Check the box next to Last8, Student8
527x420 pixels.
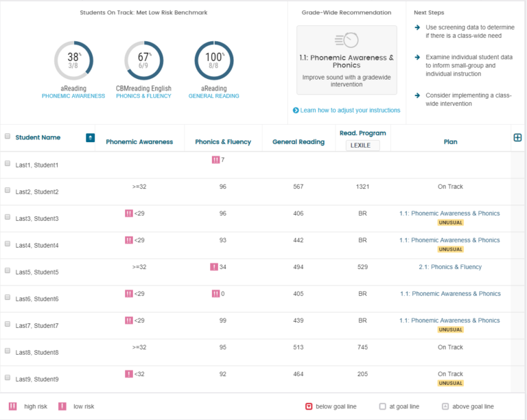(x=8, y=351)
